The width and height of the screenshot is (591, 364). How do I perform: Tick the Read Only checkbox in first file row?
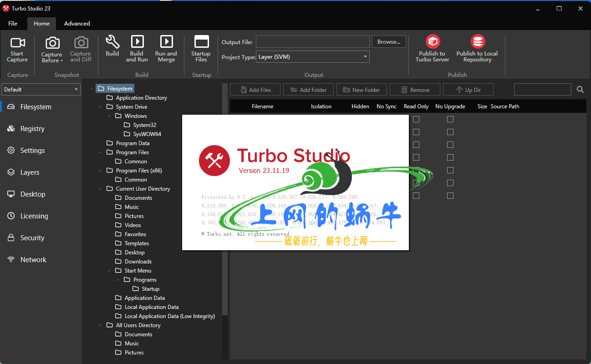(416, 119)
